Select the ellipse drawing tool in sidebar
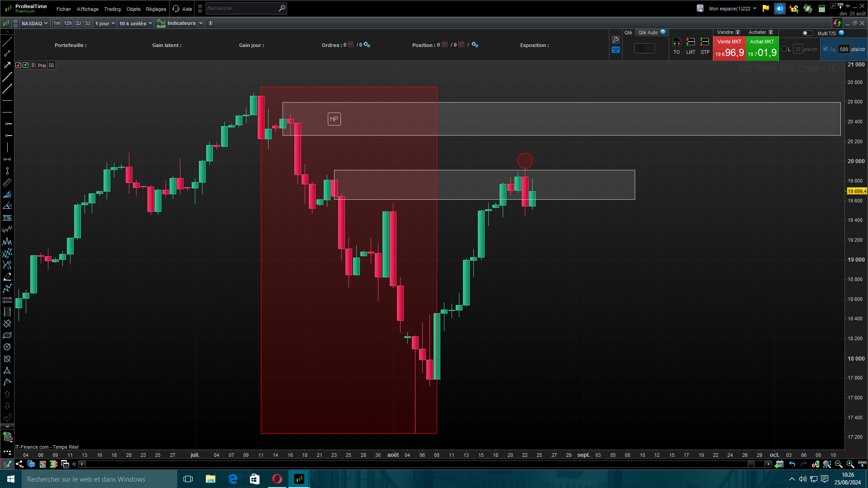Screen dimensions: 868x488 7,335
